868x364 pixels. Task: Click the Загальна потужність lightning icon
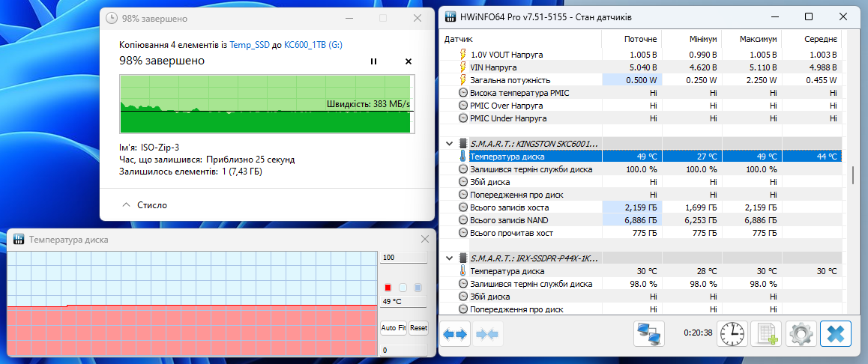[462, 79]
